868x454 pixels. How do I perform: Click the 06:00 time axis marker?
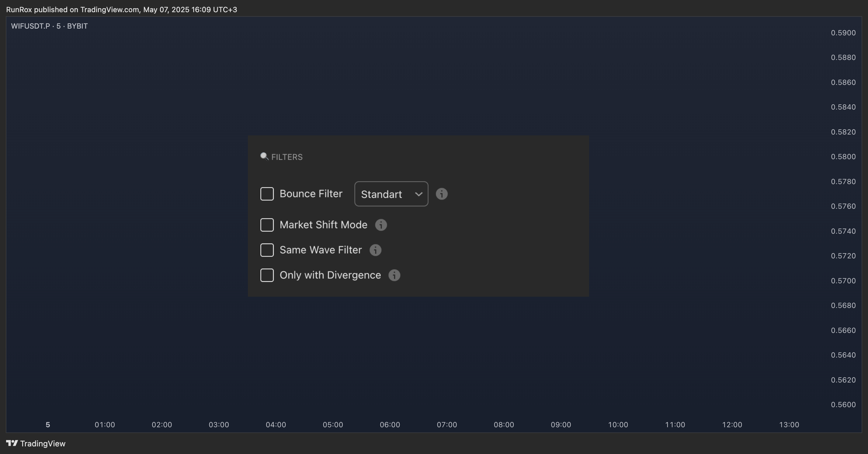390,425
